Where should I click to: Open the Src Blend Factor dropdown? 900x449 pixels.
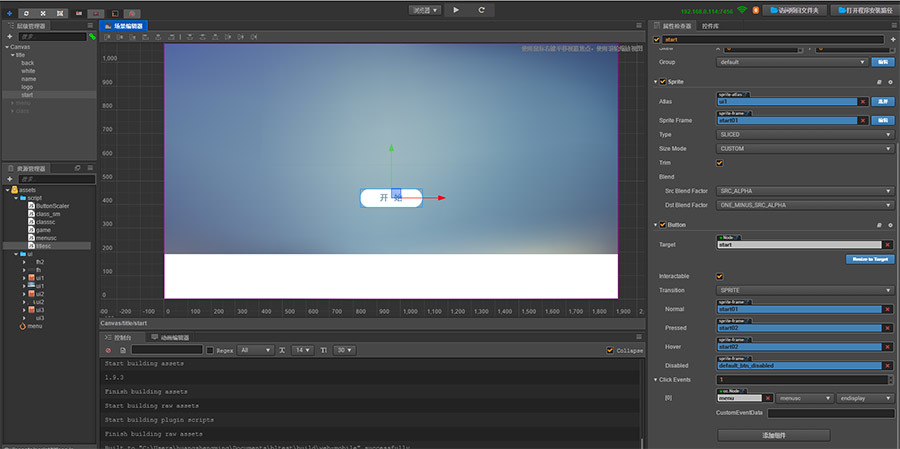pos(805,191)
